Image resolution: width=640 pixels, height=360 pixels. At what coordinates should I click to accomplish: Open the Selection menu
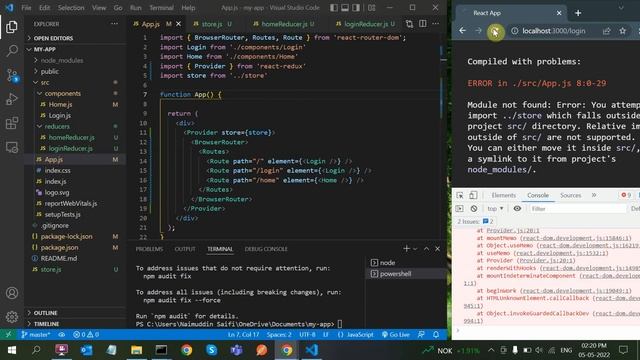pos(71,8)
